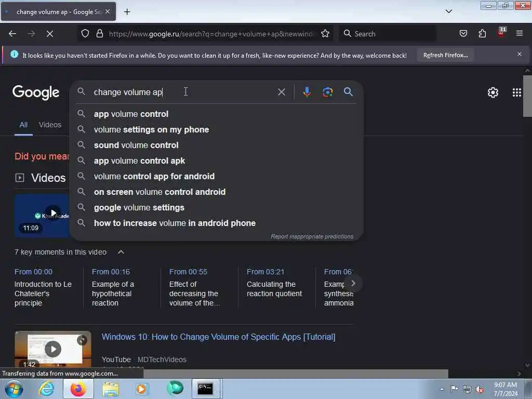Image resolution: width=532 pixels, height=399 pixels.
Task: Submit search with magnifier button
Action: click(348, 91)
